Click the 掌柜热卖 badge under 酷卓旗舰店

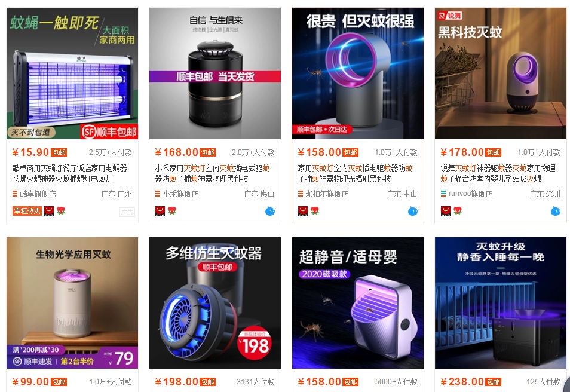27,210
